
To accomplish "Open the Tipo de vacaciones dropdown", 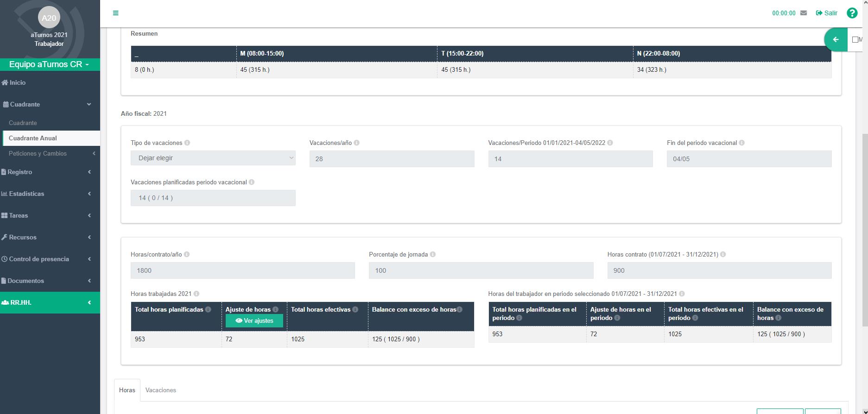I will (x=213, y=158).
